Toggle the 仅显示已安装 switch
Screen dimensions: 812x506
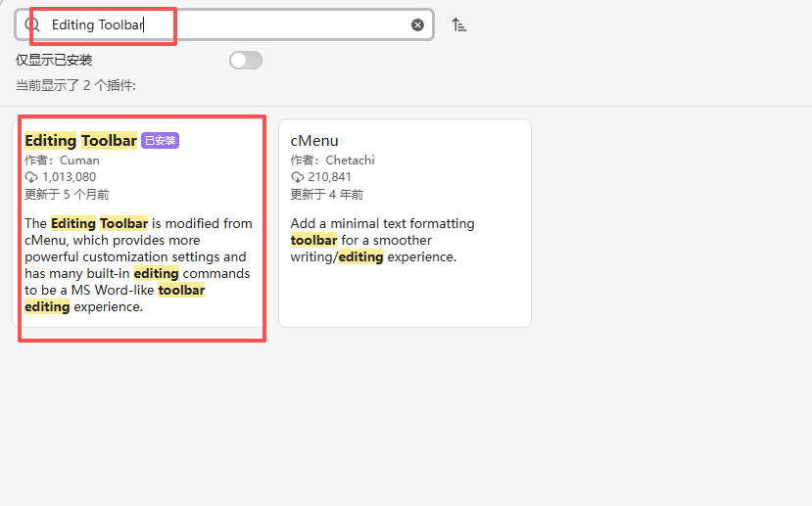pos(246,61)
